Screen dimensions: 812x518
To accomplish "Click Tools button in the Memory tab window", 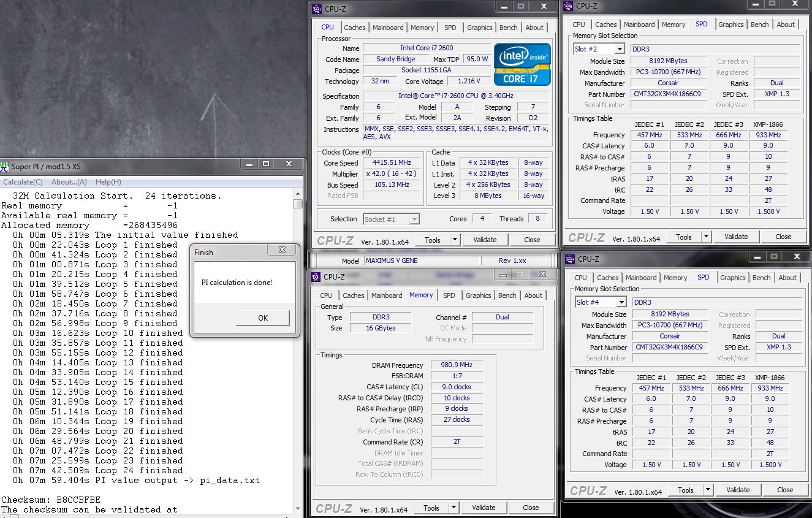I will tap(431, 508).
